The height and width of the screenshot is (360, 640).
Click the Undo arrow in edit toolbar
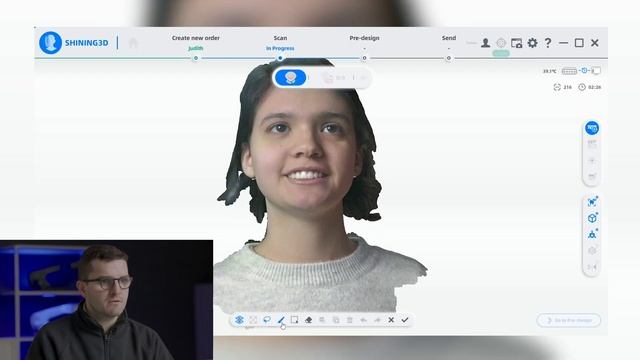pos(363,320)
